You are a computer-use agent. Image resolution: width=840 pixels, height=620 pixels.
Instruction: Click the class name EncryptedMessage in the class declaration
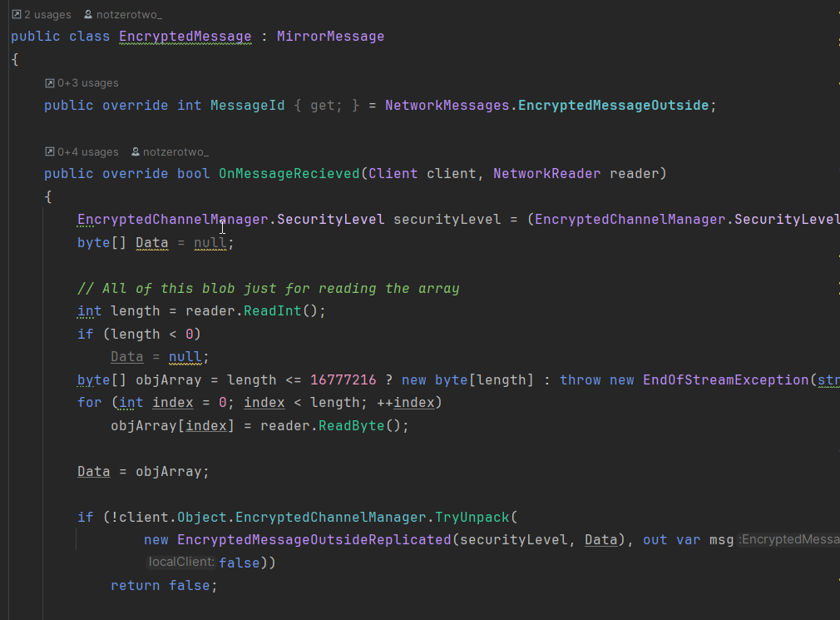(x=185, y=37)
